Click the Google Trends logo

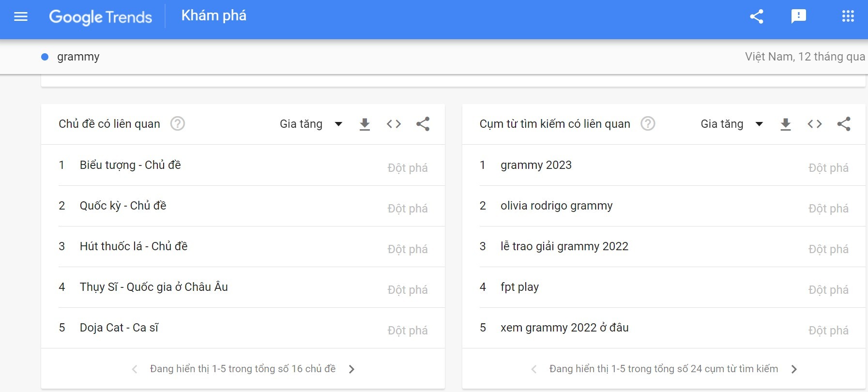[101, 17]
